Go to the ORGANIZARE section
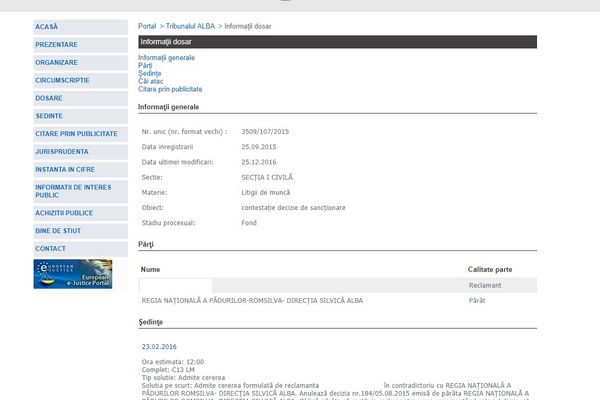 [57, 62]
